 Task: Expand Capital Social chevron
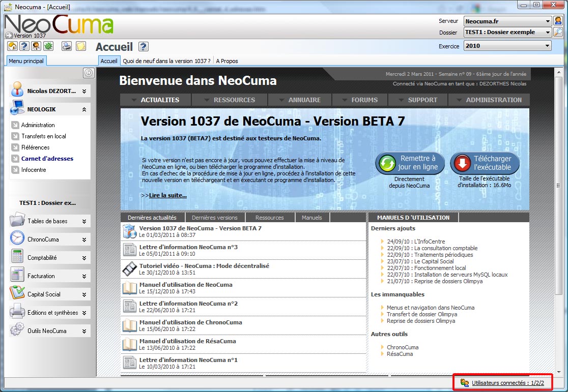point(84,294)
